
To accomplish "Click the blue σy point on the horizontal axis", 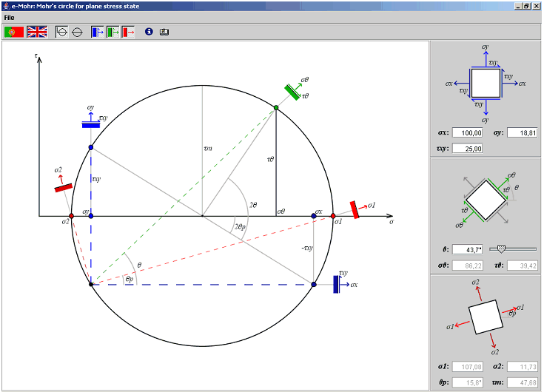I will pyautogui.click(x=91, y=216).
